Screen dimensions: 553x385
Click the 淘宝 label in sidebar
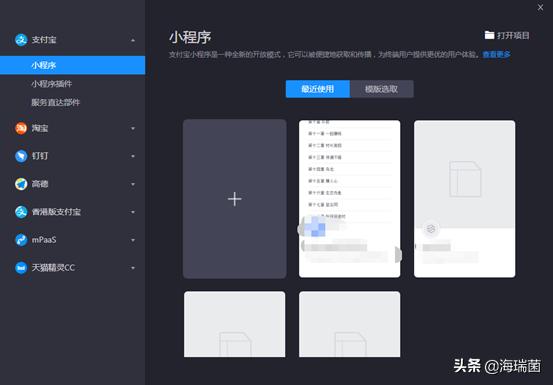pos(40,128)
